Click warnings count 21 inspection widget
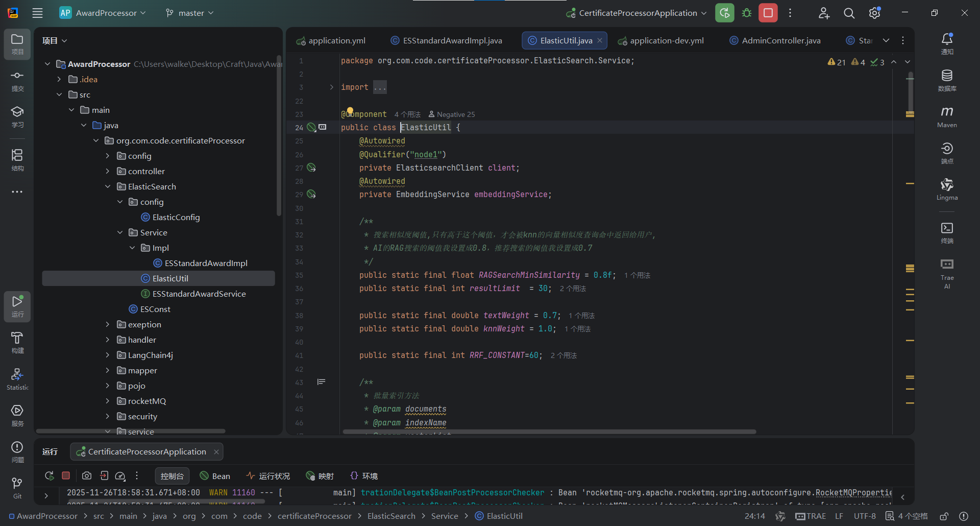The width and height of the screenshot is (980, 526). (837, 62)
